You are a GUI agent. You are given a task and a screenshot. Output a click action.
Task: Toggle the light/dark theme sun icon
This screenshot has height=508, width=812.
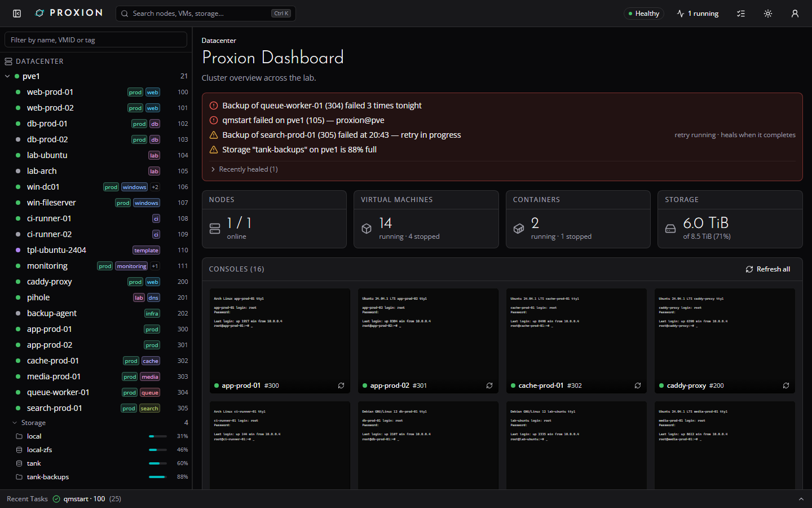click(x=768, y=14)
